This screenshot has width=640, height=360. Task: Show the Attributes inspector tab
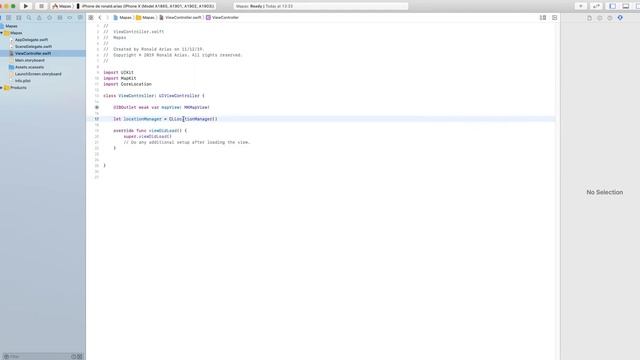(x=620, y=18)
